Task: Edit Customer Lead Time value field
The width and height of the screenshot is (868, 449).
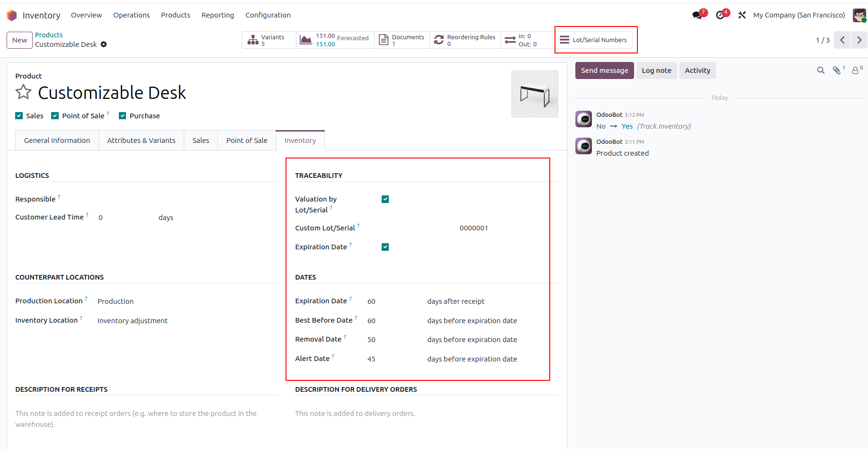Action: [126, 218]
